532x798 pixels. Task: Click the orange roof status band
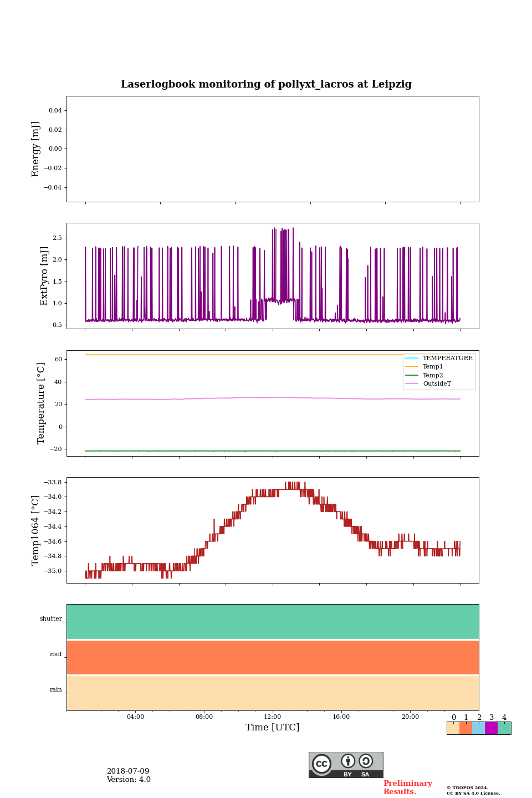(x=273, y=657)
